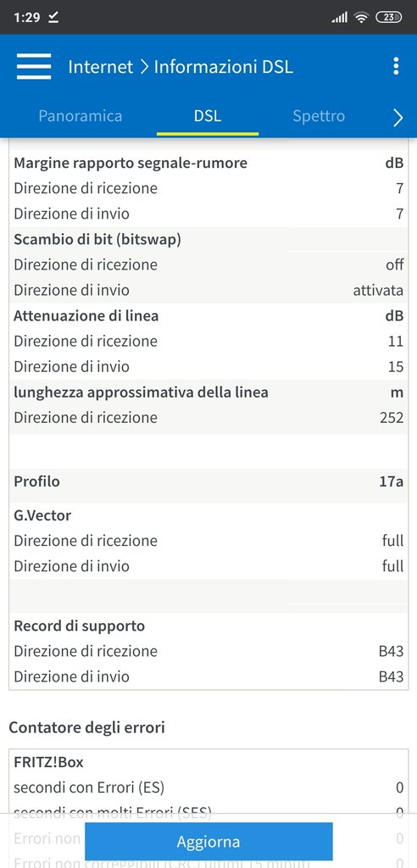Select the DSL tab
The image size is (417, 868).
coord(208,115)
